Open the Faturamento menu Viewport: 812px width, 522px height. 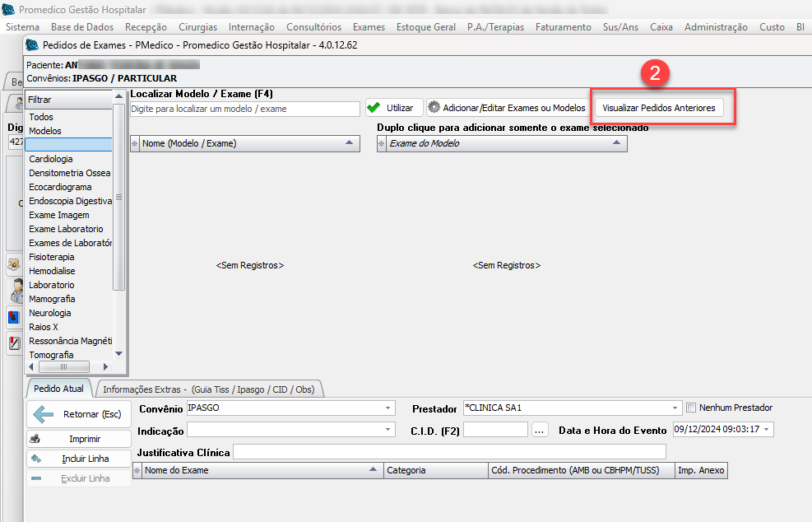(x=563, y=27)
